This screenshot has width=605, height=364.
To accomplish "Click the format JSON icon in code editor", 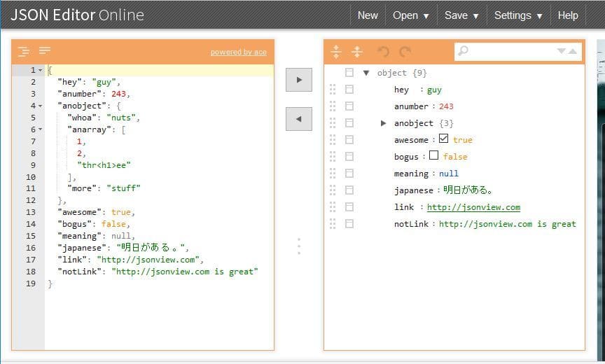I will (x=24, y=51).
